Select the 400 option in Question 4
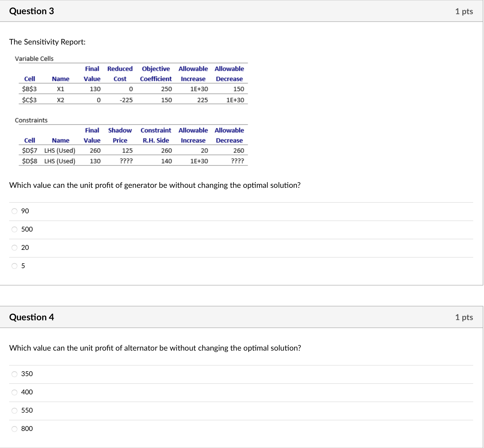The width and height of the screenshot is (484, 448). (x=14, y=392)
